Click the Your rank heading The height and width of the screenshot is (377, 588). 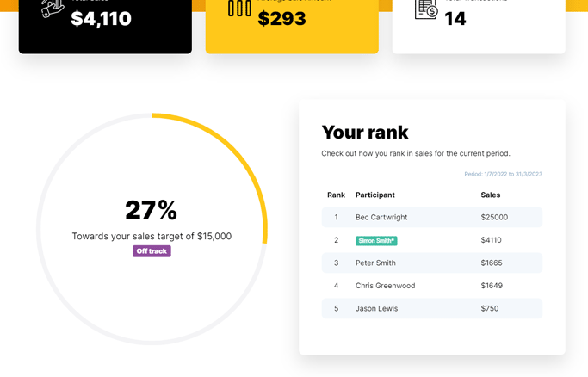click(x=365, y=133)
